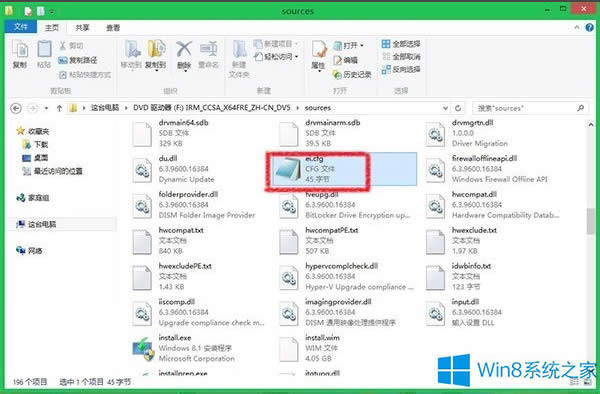Select Favorites (收藏夹) in navigation pane

click(33, 131)
